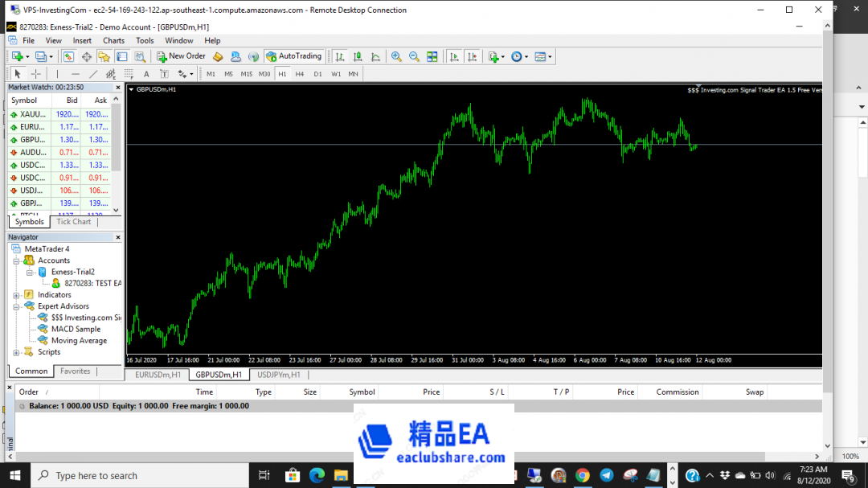Open Chrome from the taskbar
The height and width of the screenshot is (488, 868).
click(583, 475)
